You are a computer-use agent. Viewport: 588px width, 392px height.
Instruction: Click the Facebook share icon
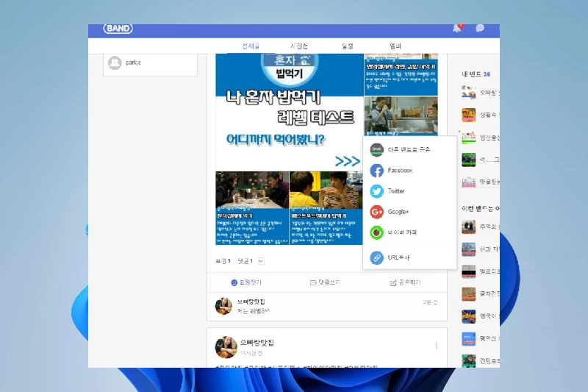coord(376,171)
